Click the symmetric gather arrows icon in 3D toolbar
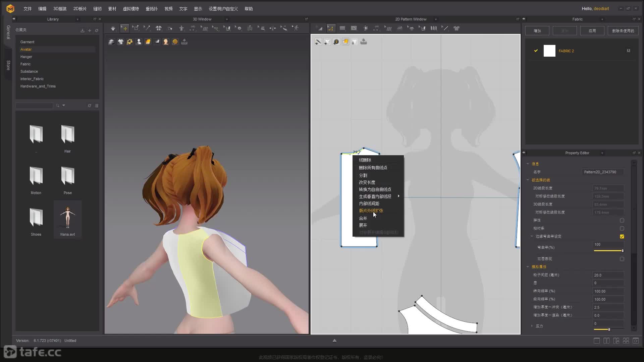Image resolution: width=644 pixels, height=362 pixels. [x=273, y=28]
